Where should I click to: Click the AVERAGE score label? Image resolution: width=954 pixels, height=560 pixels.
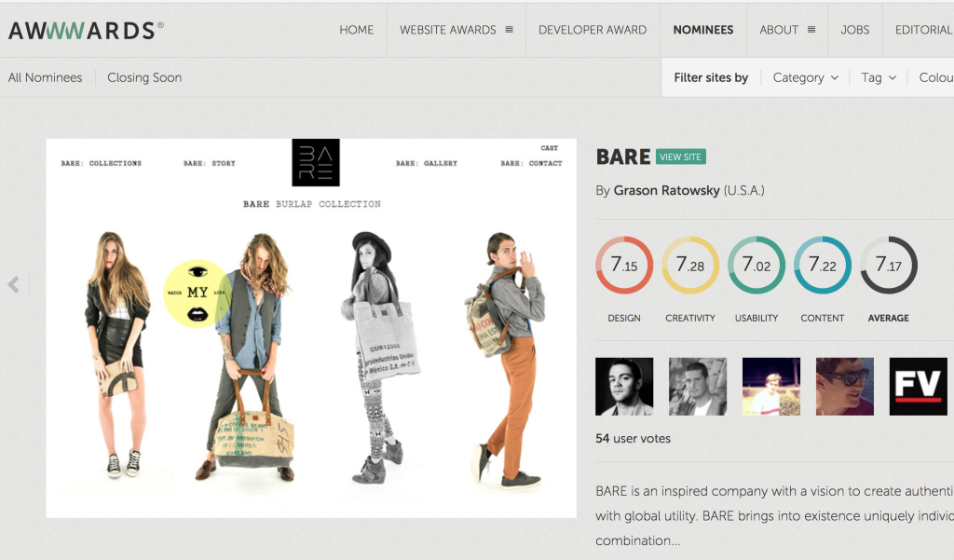coord(888,318)
